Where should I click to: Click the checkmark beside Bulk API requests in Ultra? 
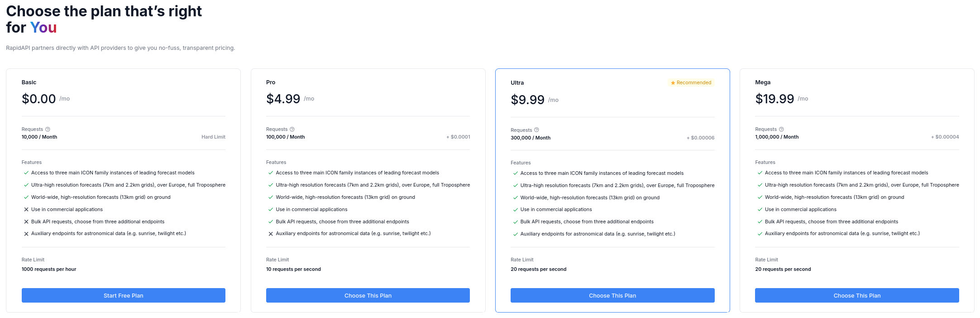515,222
